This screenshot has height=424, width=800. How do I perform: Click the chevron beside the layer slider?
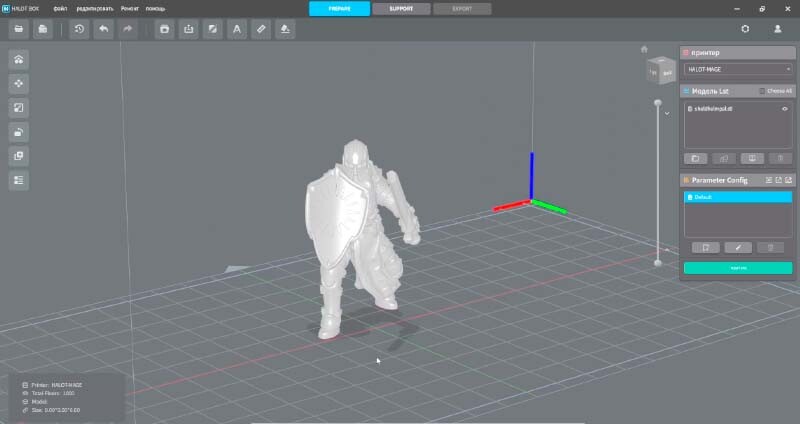[x=667, y=113]
